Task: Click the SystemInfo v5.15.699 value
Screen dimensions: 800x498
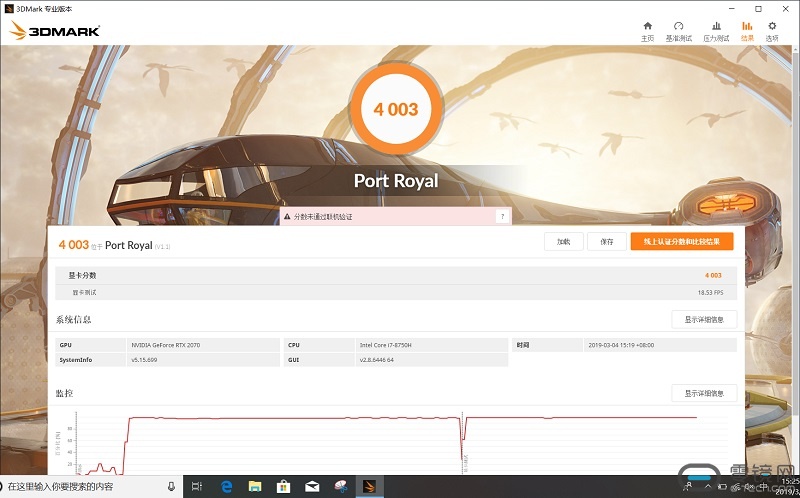Action: (144, 360)
